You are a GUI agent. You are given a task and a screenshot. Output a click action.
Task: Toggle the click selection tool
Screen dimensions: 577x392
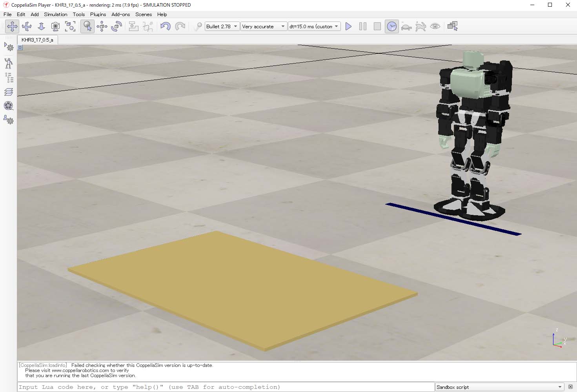[x=87, y=26]
